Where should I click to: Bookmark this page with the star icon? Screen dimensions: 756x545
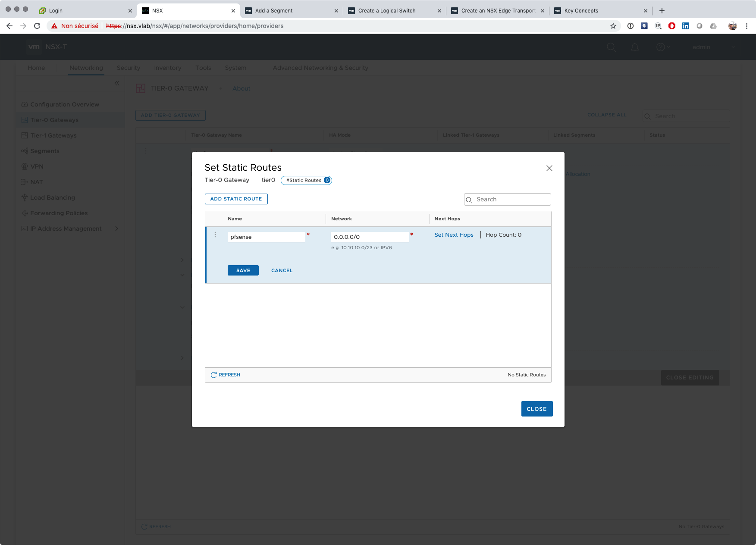(613, 26)
